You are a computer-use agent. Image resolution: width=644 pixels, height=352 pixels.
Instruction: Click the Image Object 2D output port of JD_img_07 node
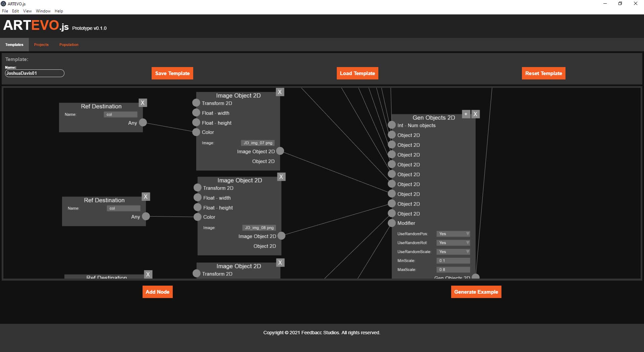280,151
